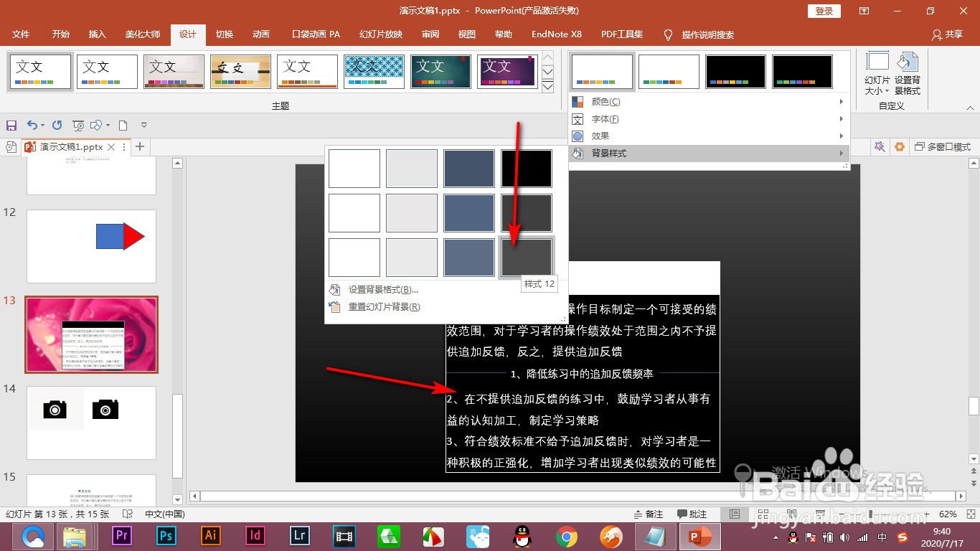
Task: Open the 背景样式 submenu
Action: click(x=709, y=154)
